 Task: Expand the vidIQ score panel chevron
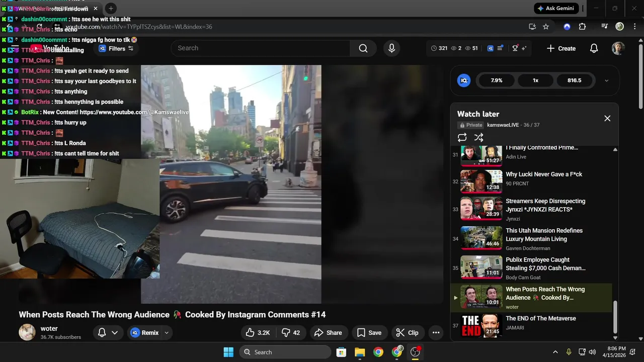606,80
